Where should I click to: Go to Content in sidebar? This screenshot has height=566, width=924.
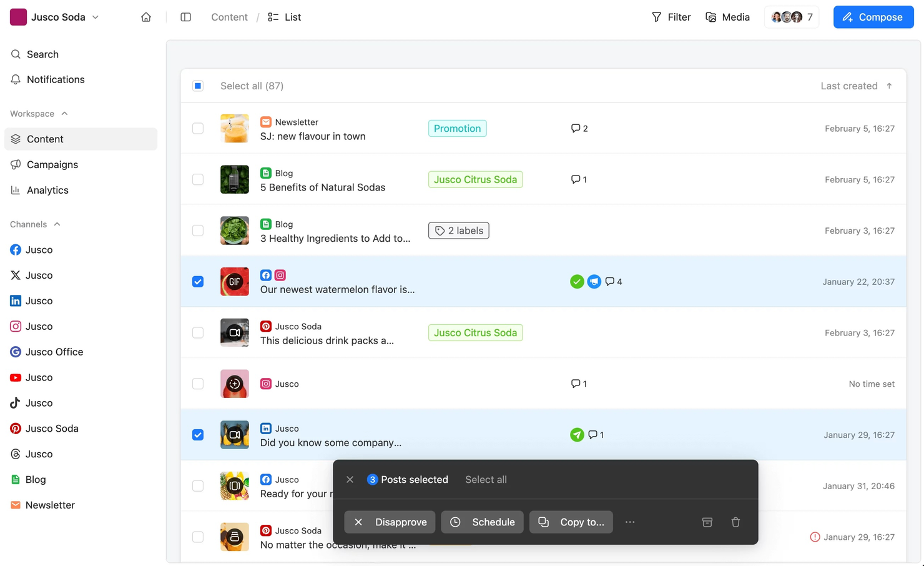pos(81,139)
